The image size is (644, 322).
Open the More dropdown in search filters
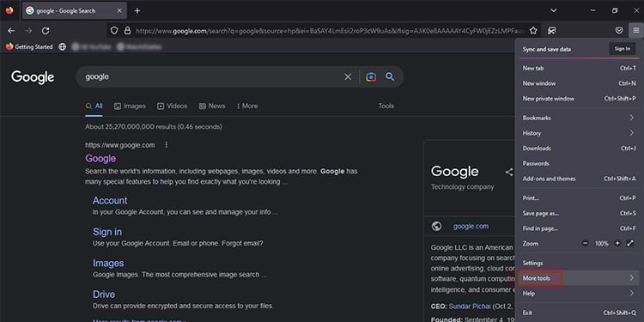(247, 106)
